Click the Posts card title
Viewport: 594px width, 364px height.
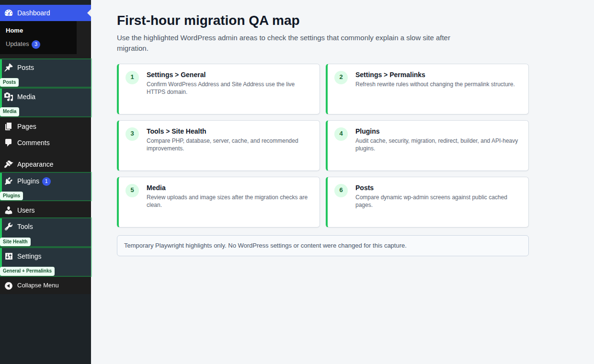[x=365, y=188]
